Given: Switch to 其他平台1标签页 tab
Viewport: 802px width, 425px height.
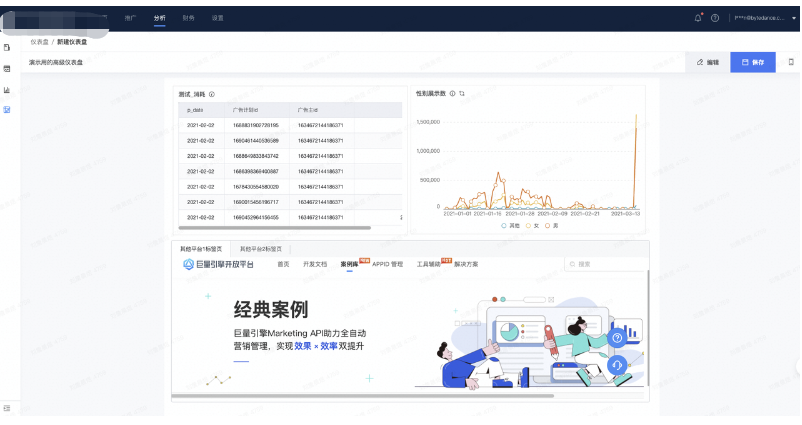Looking at the screenshot, I should pos(201,249).
